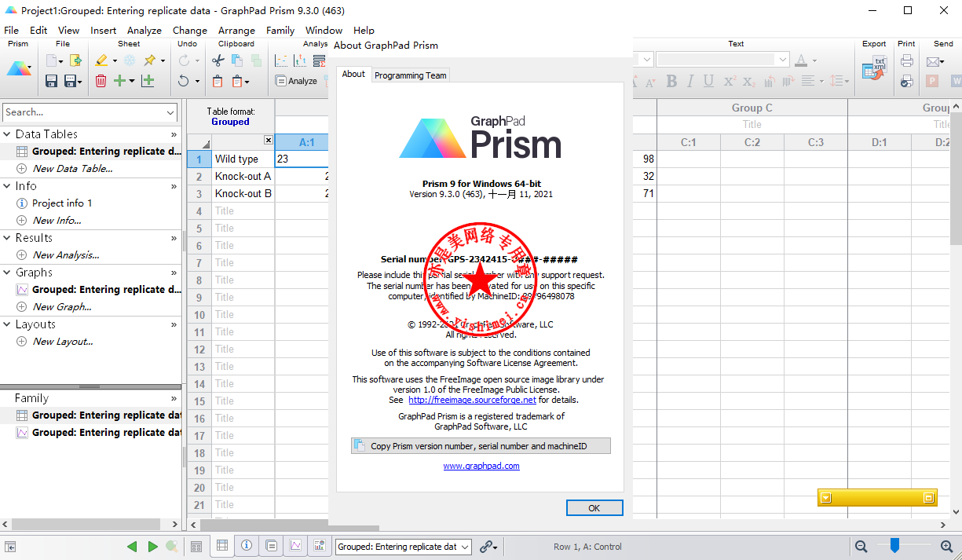
Task: Open the Search dropdown in navigator
Action: tap(170, 112)
